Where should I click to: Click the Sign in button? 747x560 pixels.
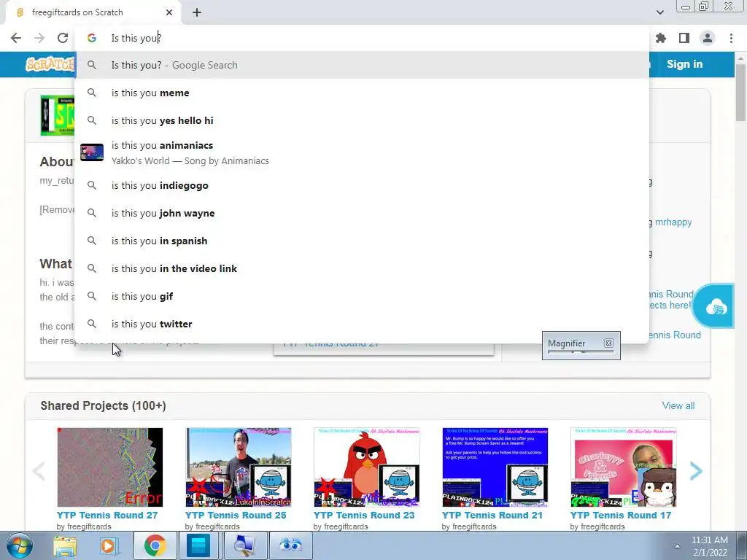[684, 64]
